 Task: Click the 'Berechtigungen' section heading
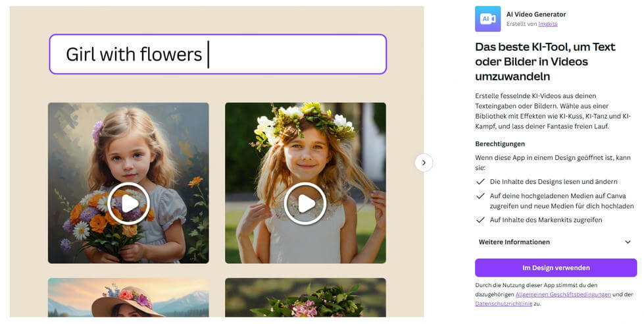coord(501,144)
